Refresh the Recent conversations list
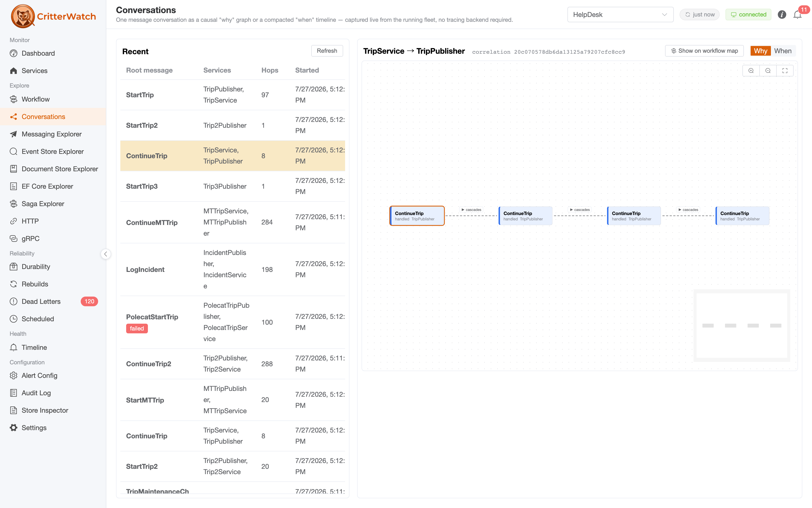 pos(327,51)
